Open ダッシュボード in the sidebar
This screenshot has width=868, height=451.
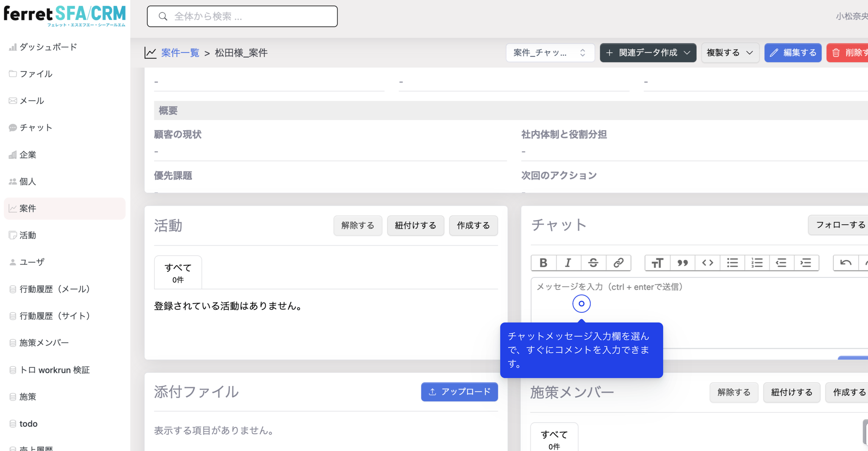[64, 47]
